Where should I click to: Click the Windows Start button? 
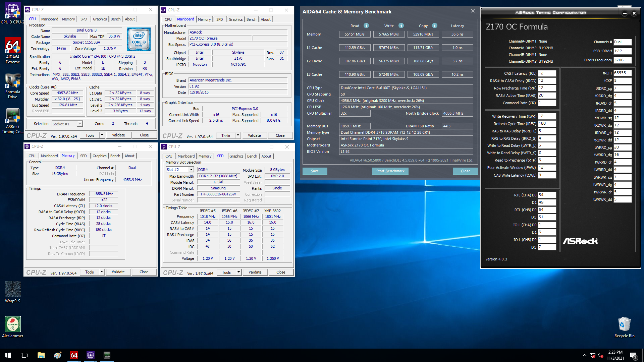tap(8, 355)
